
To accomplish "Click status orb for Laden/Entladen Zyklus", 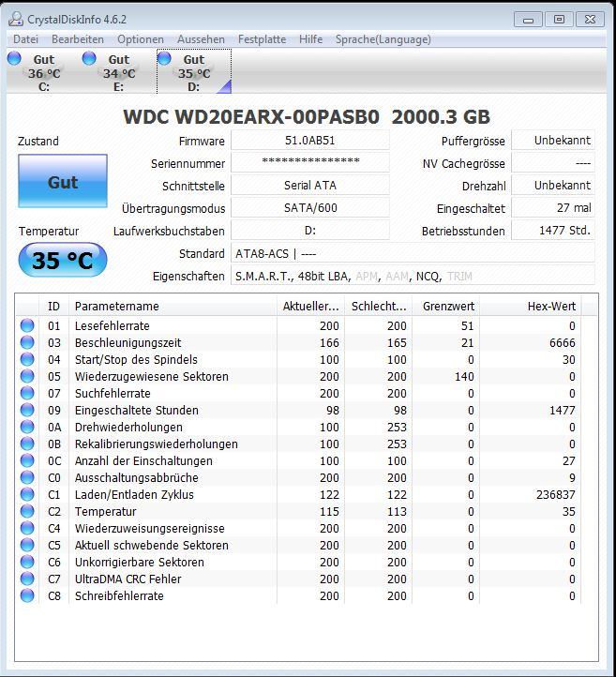I will click(27, 494).
